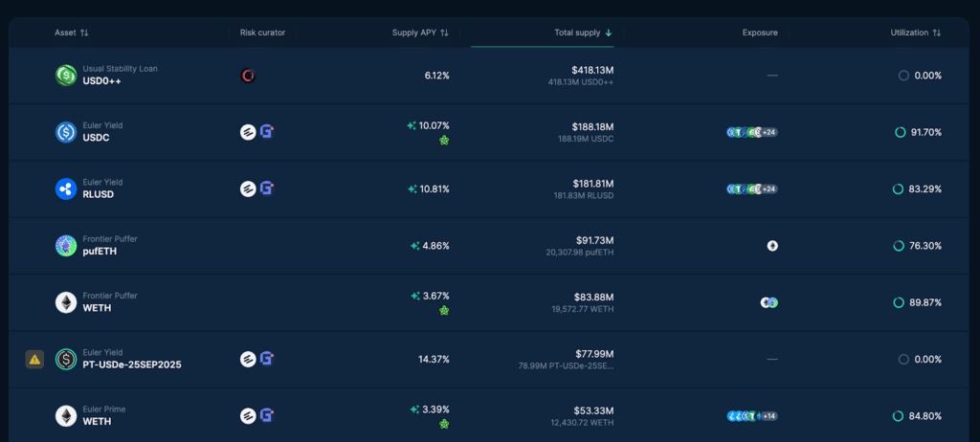Click the 19,572.77 WETH amount
The image size is (980, 442).
pyautogui.click(x=583, y=309)
